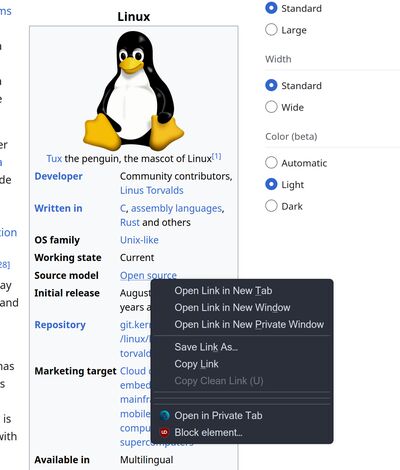Follow the Open source link
This screenshot has width=400, height=470.
[148, 275]
